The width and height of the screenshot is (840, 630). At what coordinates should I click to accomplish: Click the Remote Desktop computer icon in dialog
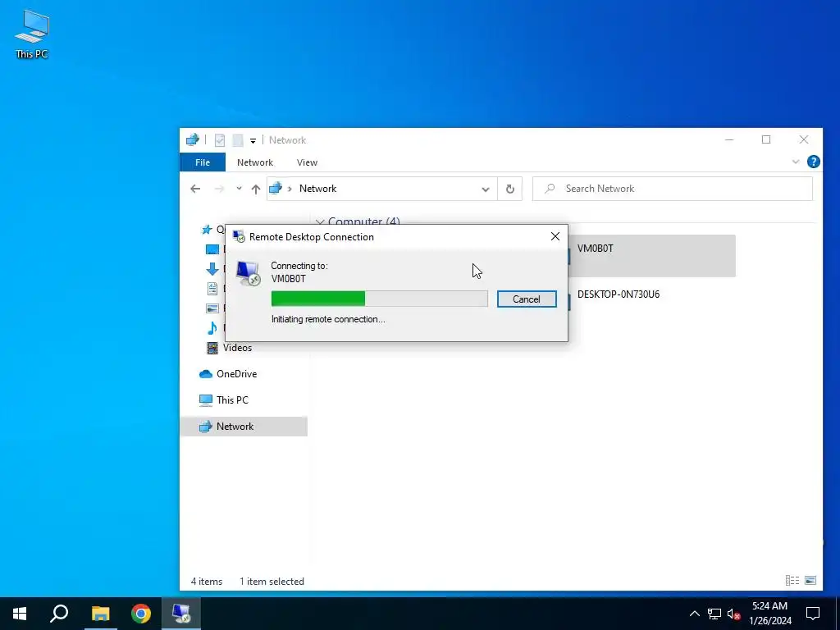pyautogui.click(x=248, y=273)
